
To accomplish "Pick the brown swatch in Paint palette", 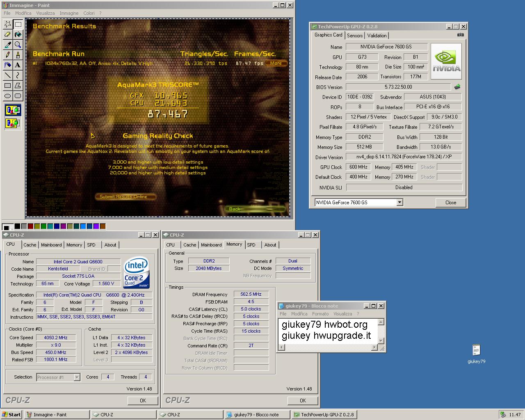I will coord(103,226).
